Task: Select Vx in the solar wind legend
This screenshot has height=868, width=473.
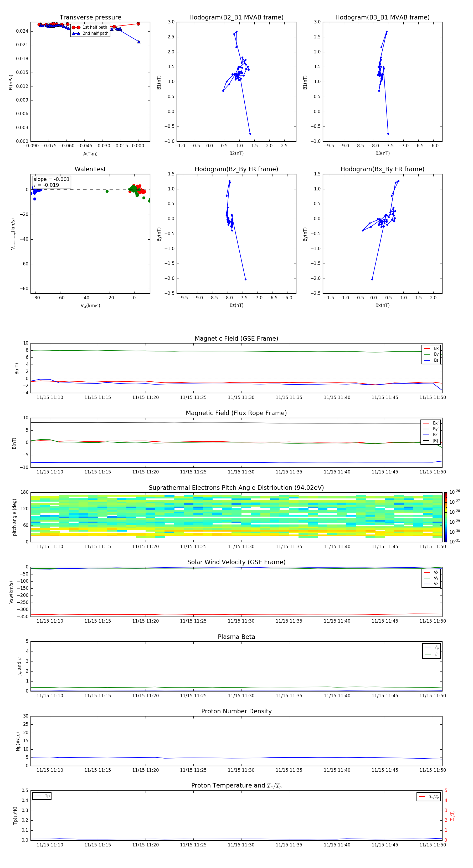Action: click(431, 572)
